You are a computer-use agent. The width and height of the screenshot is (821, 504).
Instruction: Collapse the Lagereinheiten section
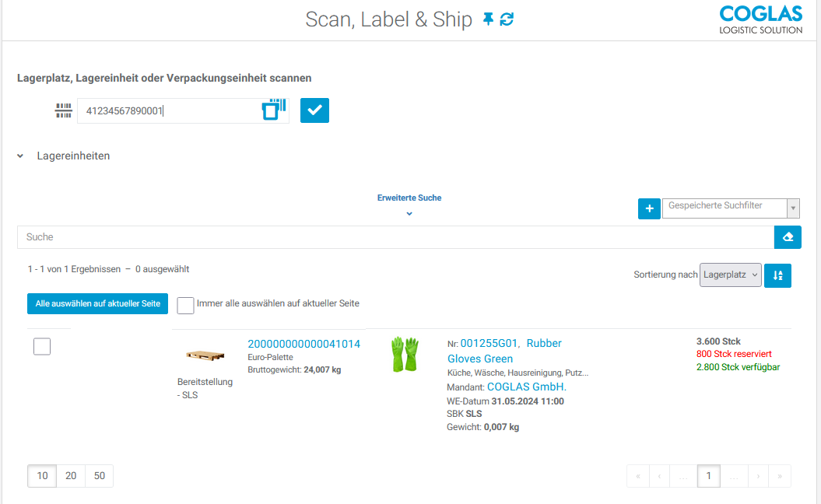(x=20, y=156)
